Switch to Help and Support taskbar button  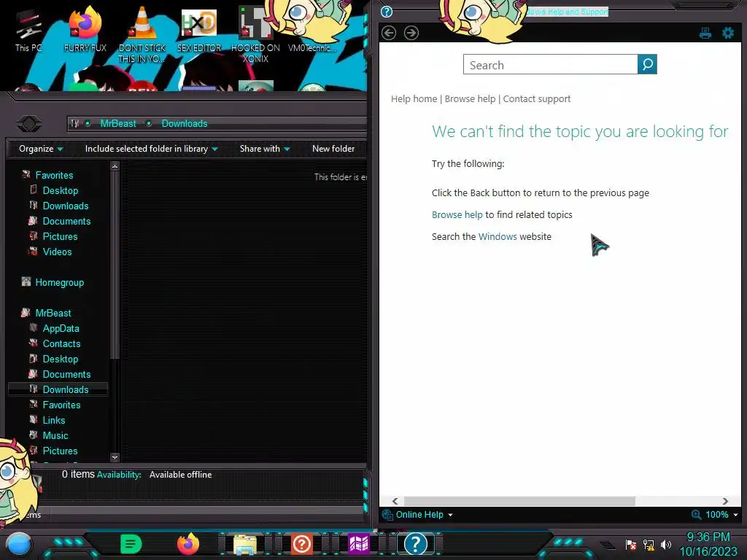tap(415, 544)
